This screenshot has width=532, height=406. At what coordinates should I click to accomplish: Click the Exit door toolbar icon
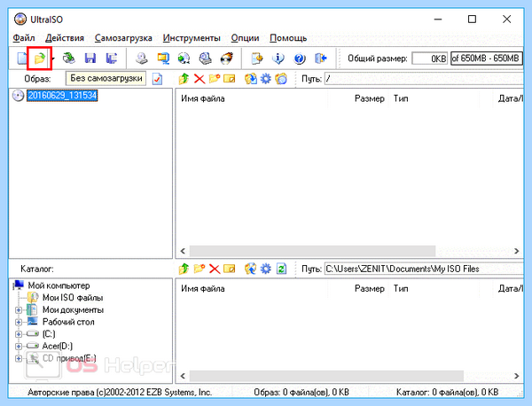320,59
